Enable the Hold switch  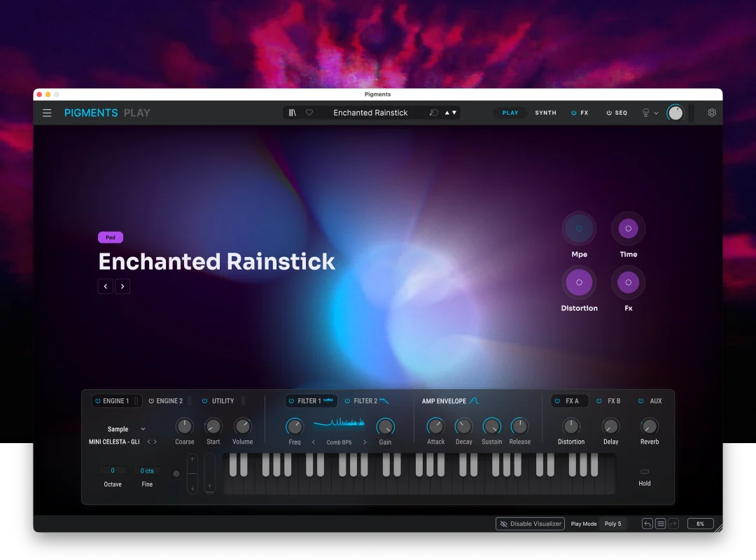pyautogui.click(x=645, y=471)
